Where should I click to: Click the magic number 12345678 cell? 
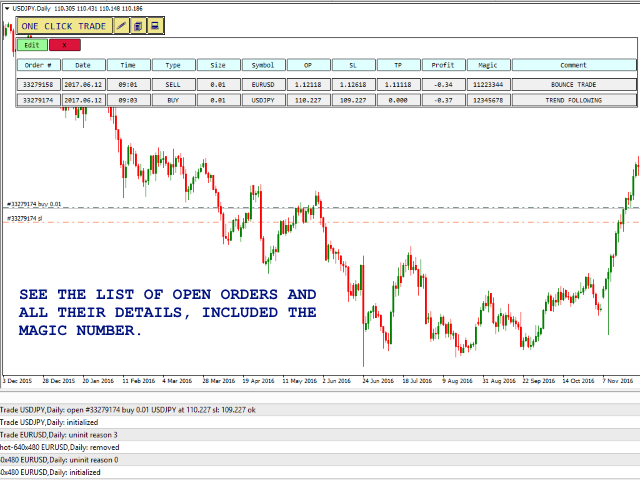pos(486,100)
